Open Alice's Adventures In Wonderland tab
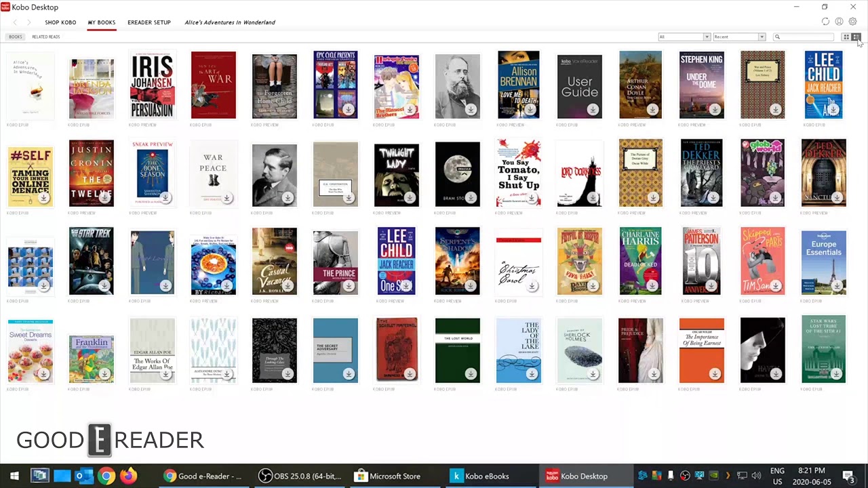 (x=230, y=22)
